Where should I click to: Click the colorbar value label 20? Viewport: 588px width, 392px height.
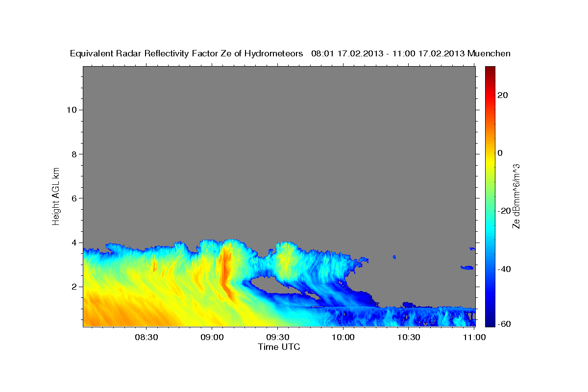pos(502,95)
